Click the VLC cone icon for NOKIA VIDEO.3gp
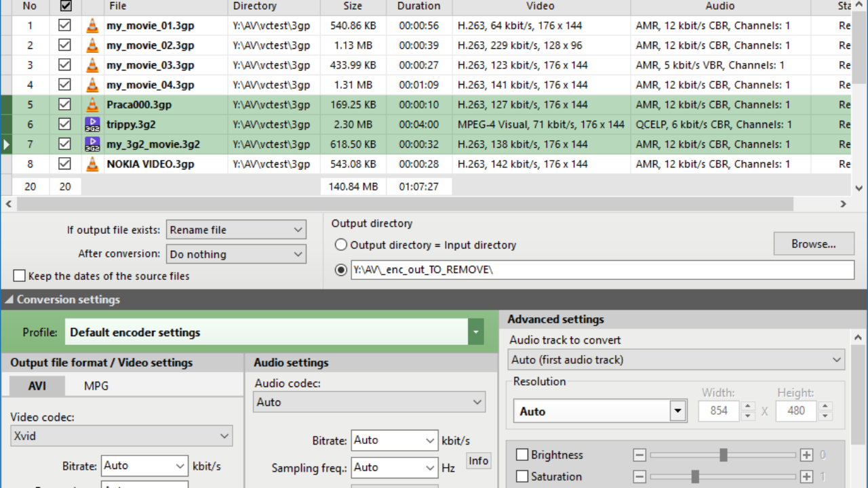The height and width of the screenshot is (488, 868). pyautogui.click(x=92, y=164)
